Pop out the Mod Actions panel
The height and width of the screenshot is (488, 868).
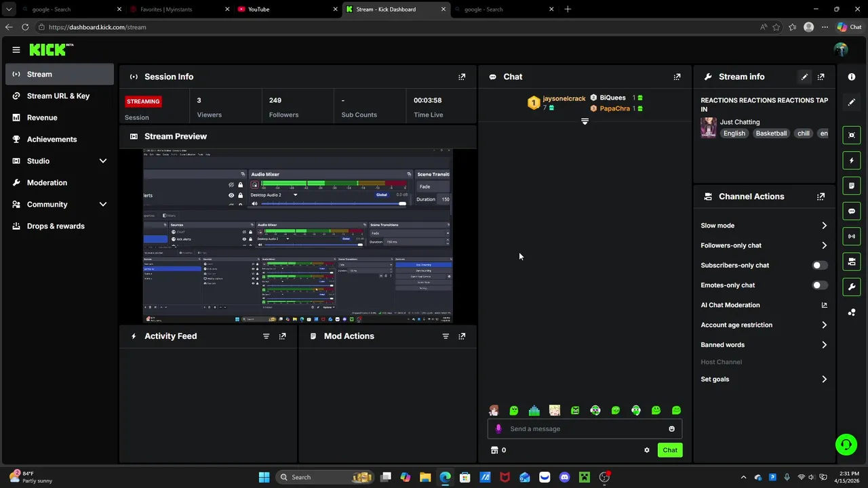462,336
